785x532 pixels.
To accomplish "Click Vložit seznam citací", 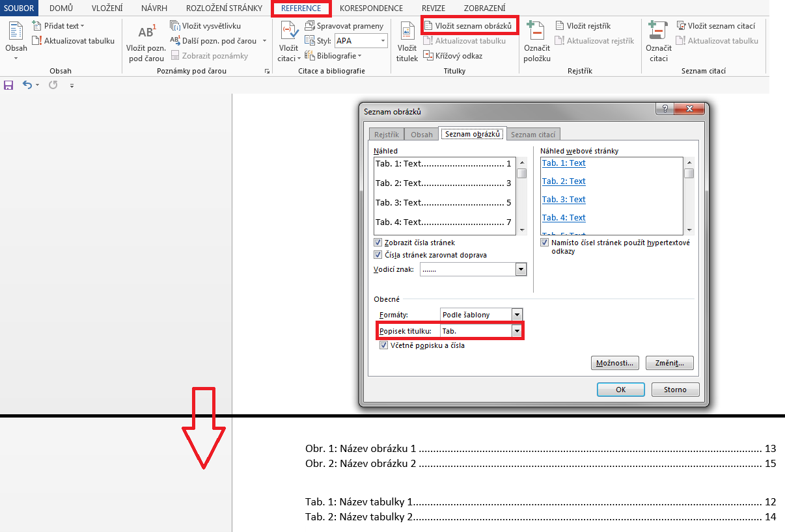I will pos(715,26).
